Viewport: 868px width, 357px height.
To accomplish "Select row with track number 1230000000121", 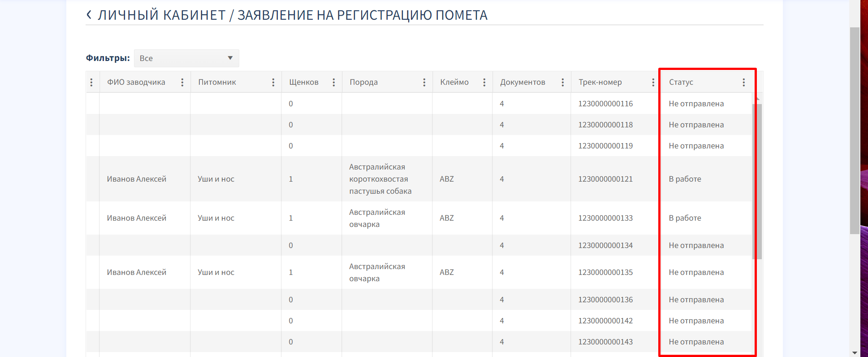I will (x=605, y=179).
